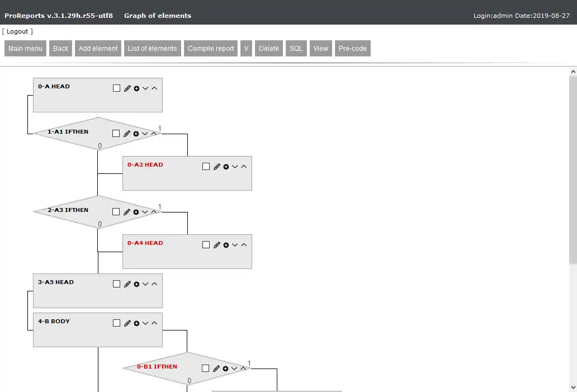
Task: Click the Logout link
Action: [x=17, y=31]
